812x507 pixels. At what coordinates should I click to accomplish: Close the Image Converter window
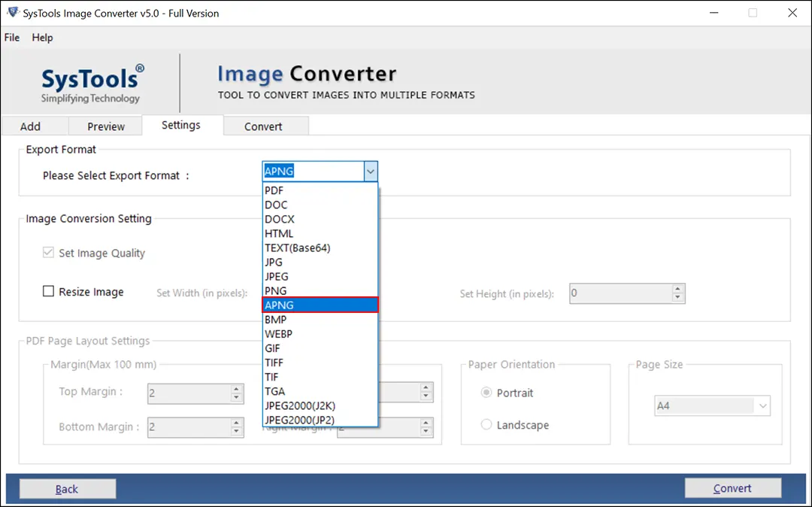coord(792,13)
